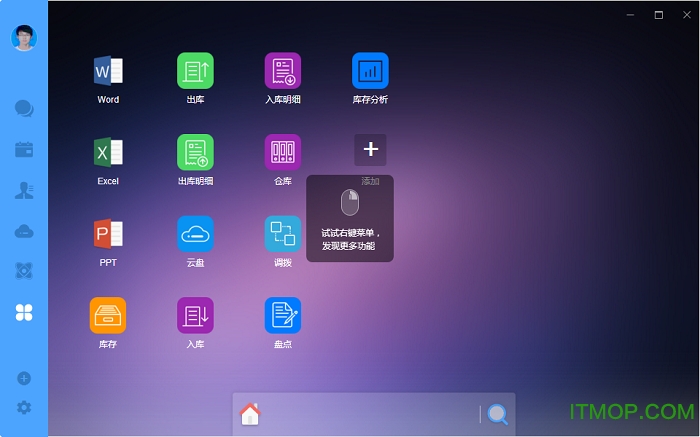Open the 出库 app
Screen dimensions: 700x437
195,71
